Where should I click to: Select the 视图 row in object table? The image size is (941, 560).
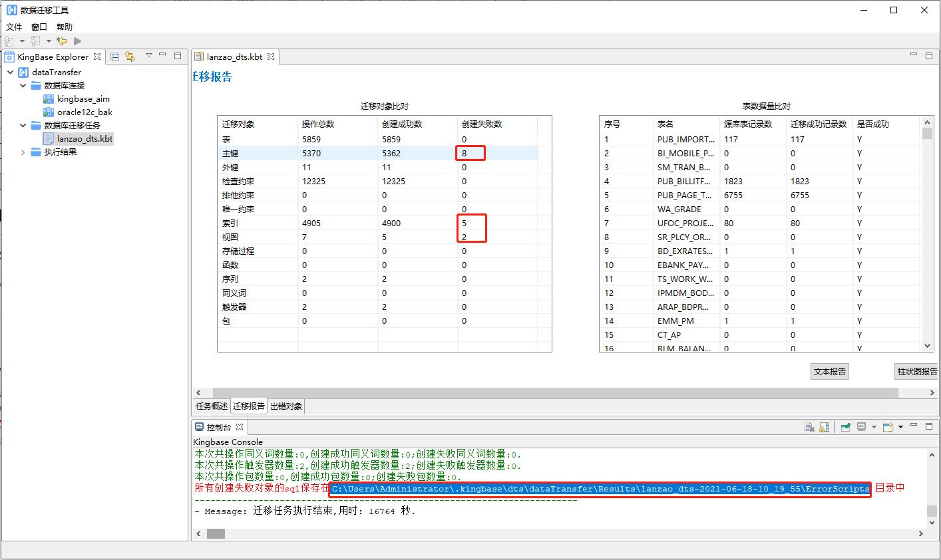tap(377, 237)
